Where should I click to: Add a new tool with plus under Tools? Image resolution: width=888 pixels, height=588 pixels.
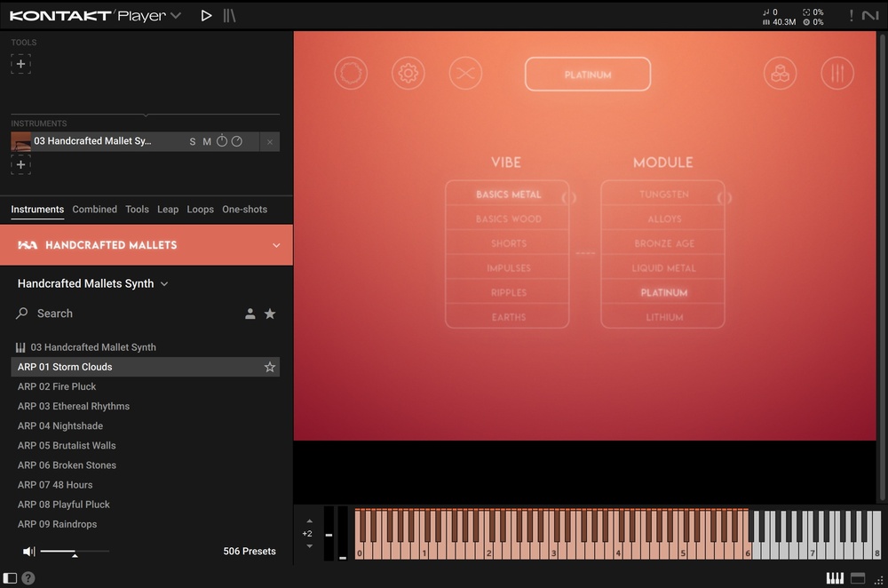21,64
